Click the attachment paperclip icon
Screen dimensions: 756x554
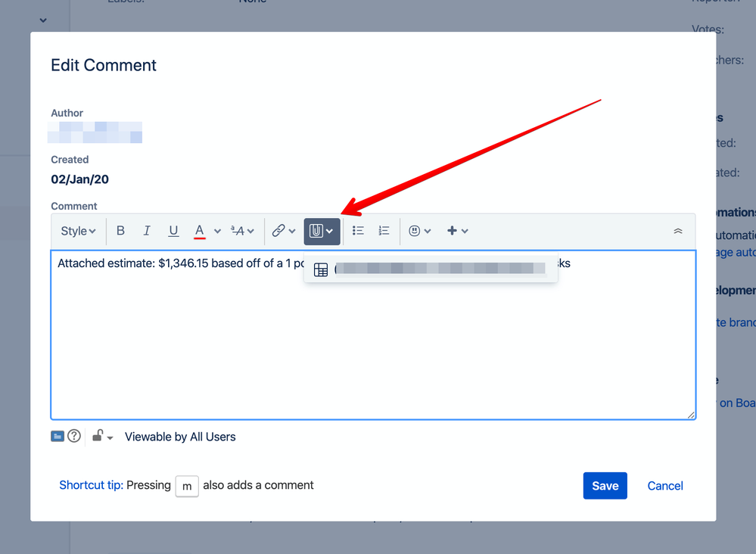[x=316, y=231]
